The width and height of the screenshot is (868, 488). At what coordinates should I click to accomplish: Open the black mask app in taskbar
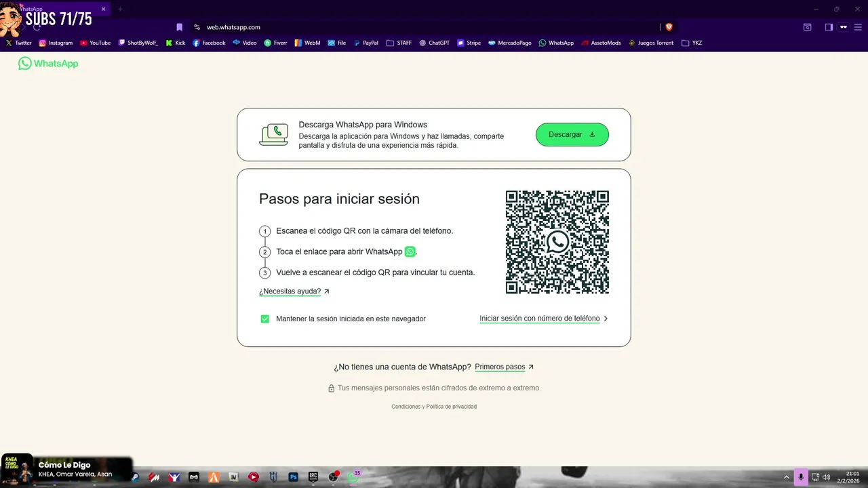[194, 477]
